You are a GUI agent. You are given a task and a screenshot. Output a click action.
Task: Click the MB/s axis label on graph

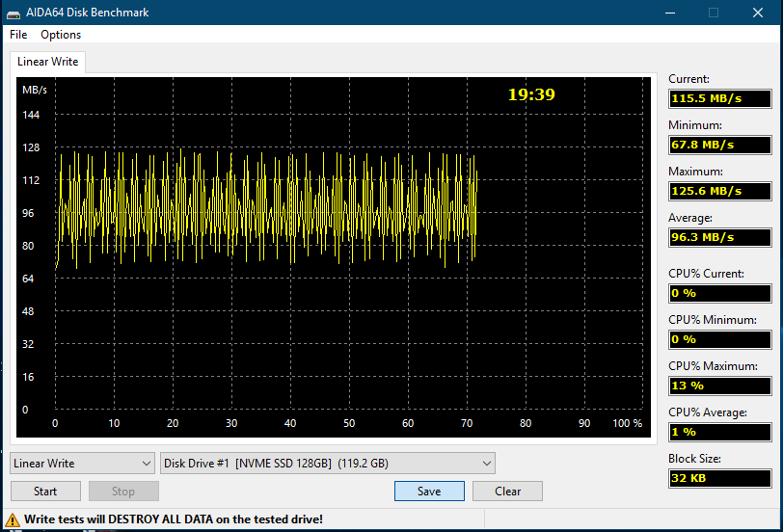point(35,90)
